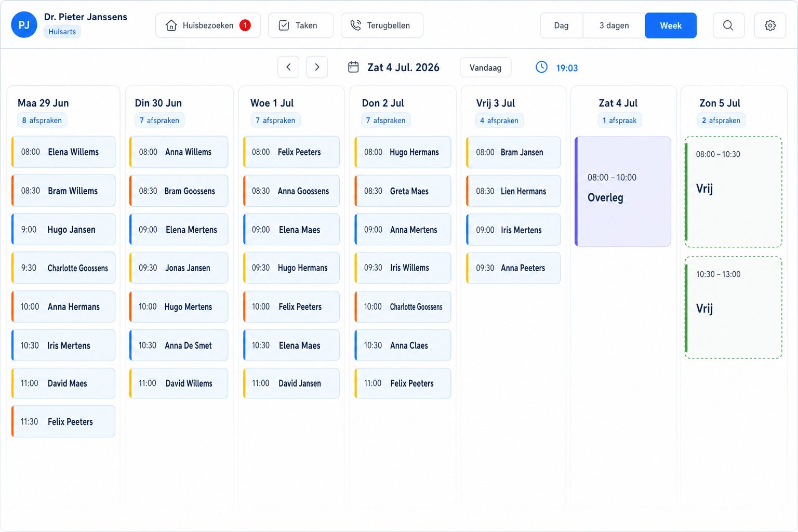Click the red Huisbezoeken notification badge
The image size is (798, 532).
pyautogui.click(x=245, y=25)
